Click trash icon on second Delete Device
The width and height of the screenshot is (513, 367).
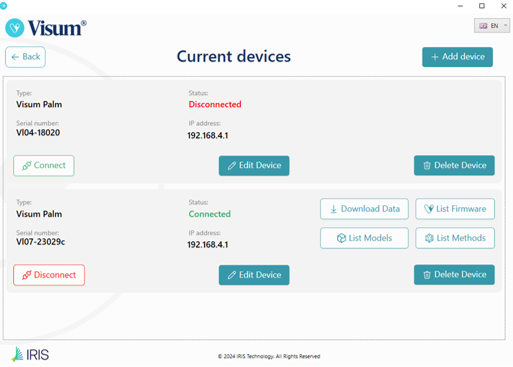427,275
